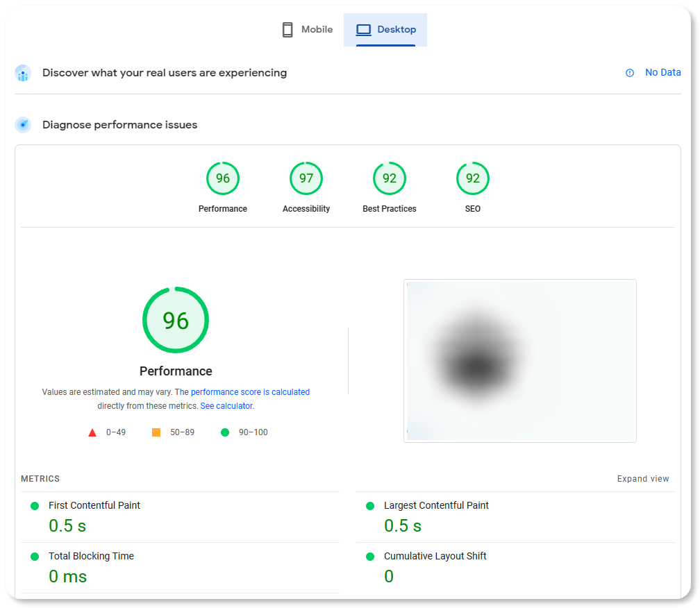The image size is (700, 608).
Task: Open the See calculator link
Action: click(x=226, y=406)
